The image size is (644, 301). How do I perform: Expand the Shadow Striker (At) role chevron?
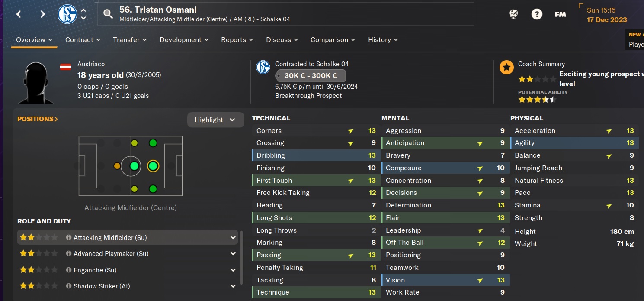coord(233,286)
